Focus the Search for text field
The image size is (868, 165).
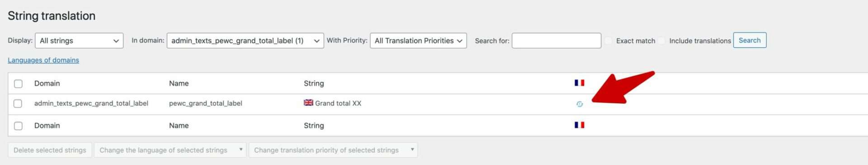(556, 41)
